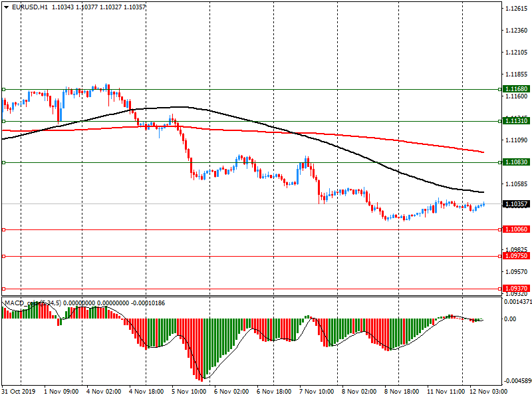
Task: Select the 1.11680 green level handle on left
Action: tap(3, 88)
